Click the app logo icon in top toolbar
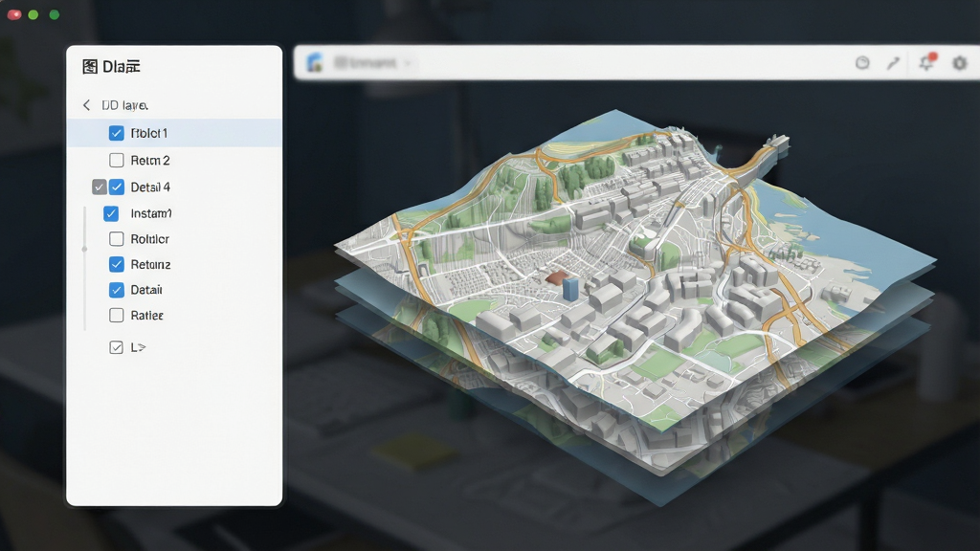 [315, 62]
